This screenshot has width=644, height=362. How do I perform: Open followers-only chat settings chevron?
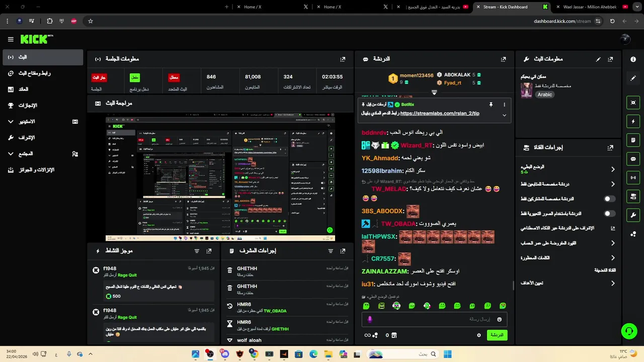click(x=613, y=184)
